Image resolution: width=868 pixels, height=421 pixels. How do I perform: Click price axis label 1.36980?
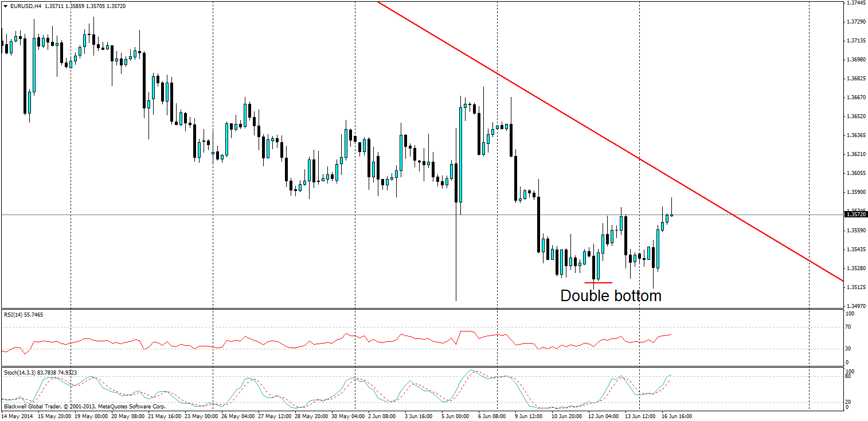857,60
